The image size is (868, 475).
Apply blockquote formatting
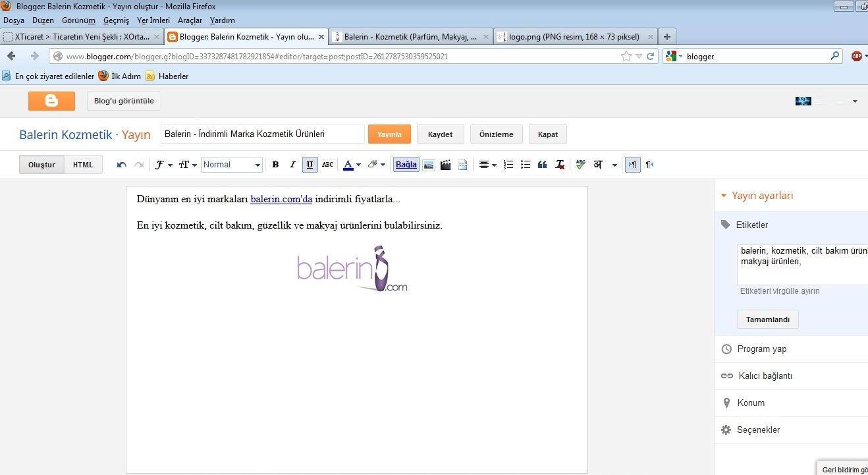coord(543,165)
